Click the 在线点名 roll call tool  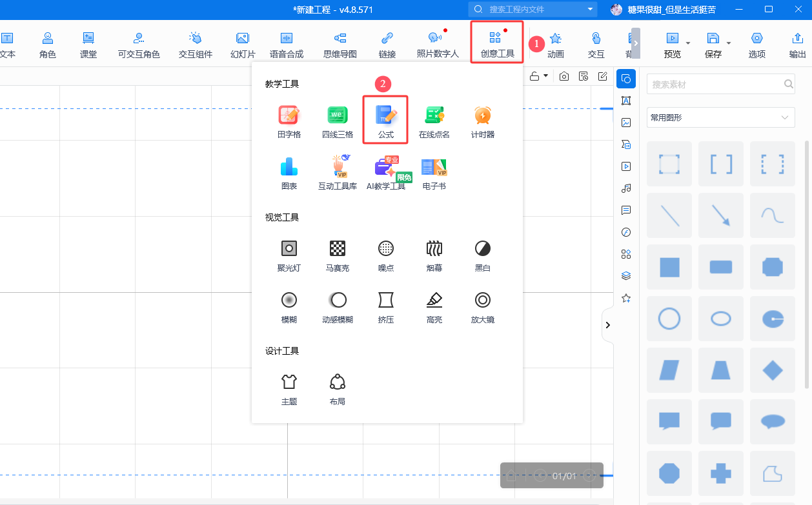[434, 120]
